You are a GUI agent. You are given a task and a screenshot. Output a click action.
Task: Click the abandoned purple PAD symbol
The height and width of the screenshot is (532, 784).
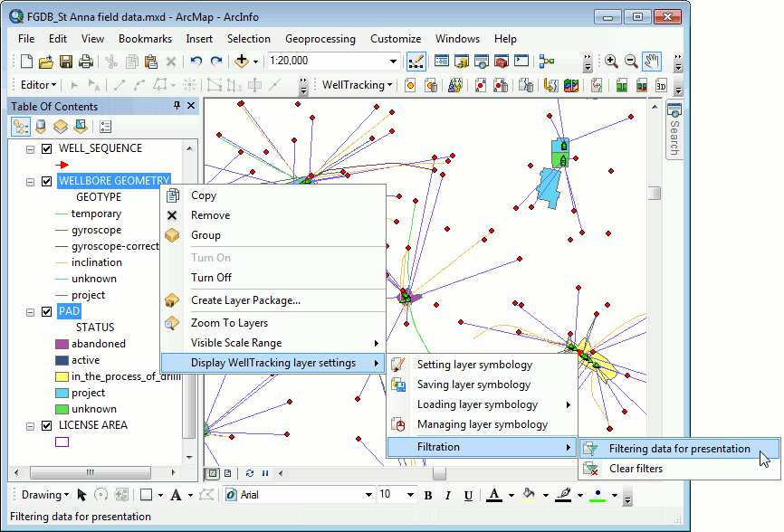coord(62,344)
